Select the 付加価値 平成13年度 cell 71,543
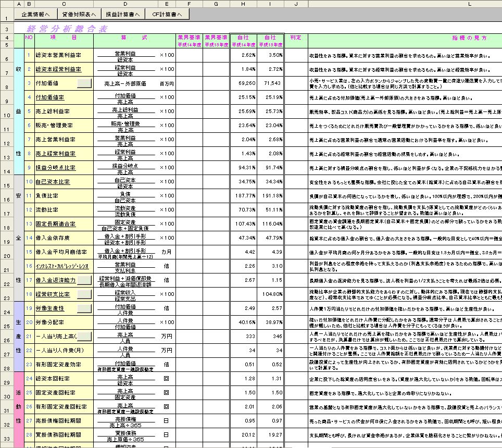Screen dimensions: 502x448 pyautogui.click(x=270, y=83)
